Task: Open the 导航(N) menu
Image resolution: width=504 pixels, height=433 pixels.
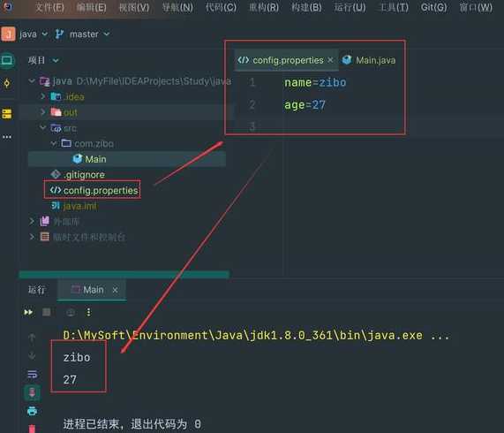Action: click(177, 7)
